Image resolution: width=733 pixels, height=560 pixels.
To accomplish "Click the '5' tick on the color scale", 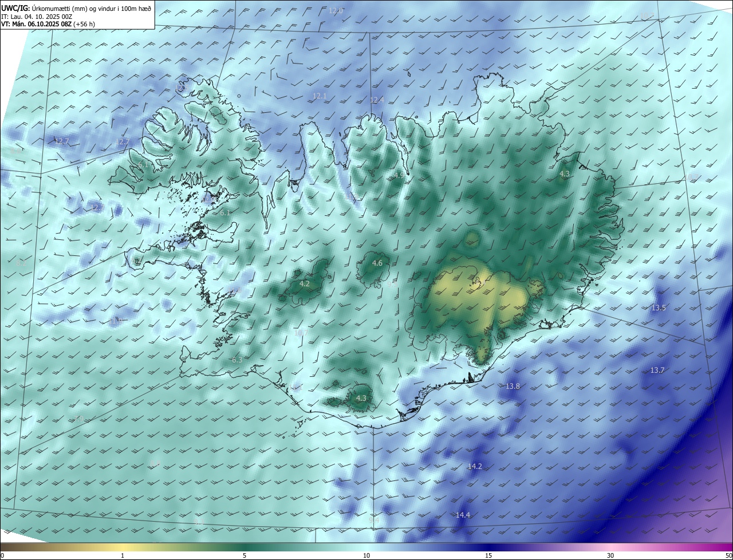I will click(x=245, y=555).
